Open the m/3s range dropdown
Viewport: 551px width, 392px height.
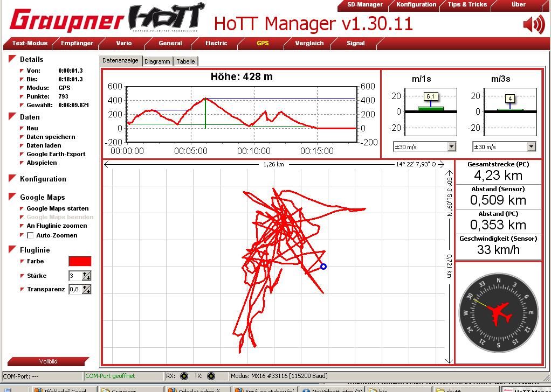[x=531, y=147]
